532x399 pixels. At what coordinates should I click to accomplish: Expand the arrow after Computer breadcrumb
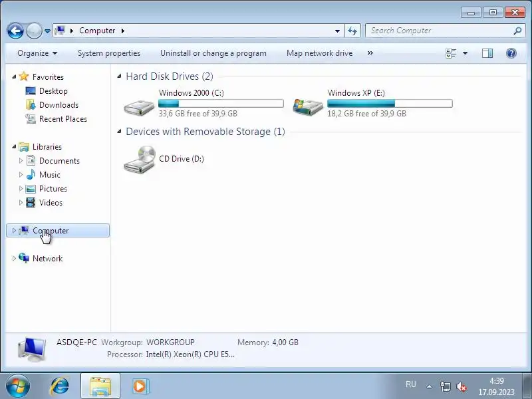click(123, 31)
